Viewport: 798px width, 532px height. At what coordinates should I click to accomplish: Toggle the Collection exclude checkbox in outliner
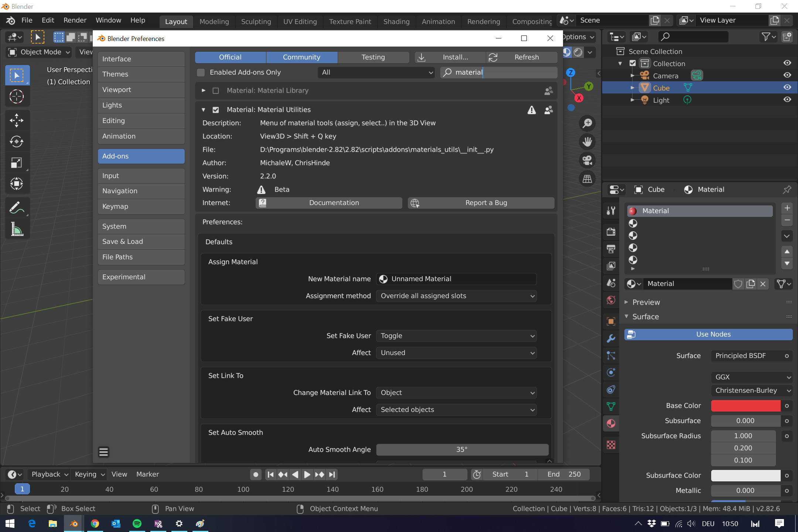[632, 64]
